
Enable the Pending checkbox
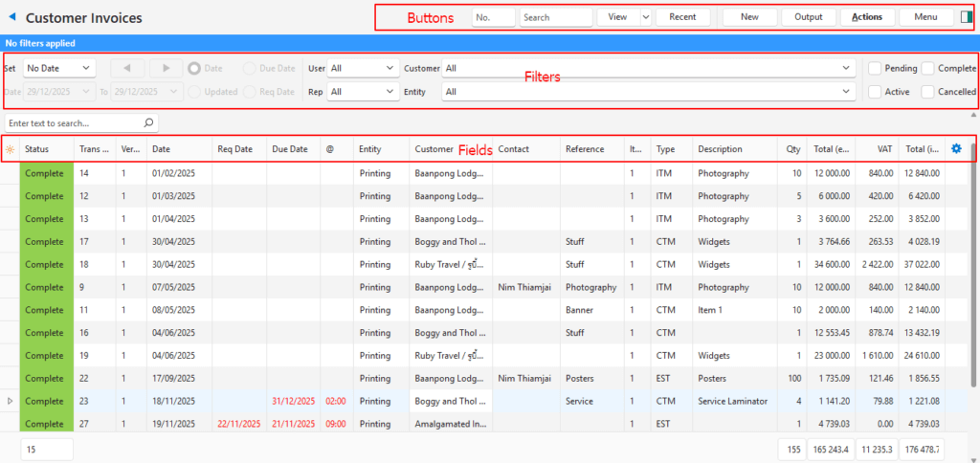pyautogui.click(x=875, y=68)
